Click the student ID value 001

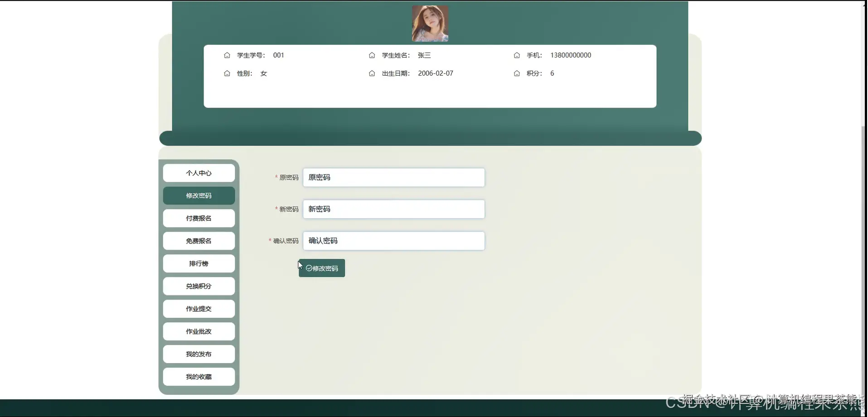click(278, 55)
